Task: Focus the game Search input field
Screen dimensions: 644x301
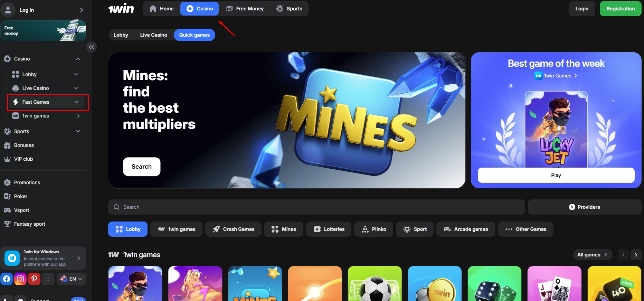Action: [316, 207]
